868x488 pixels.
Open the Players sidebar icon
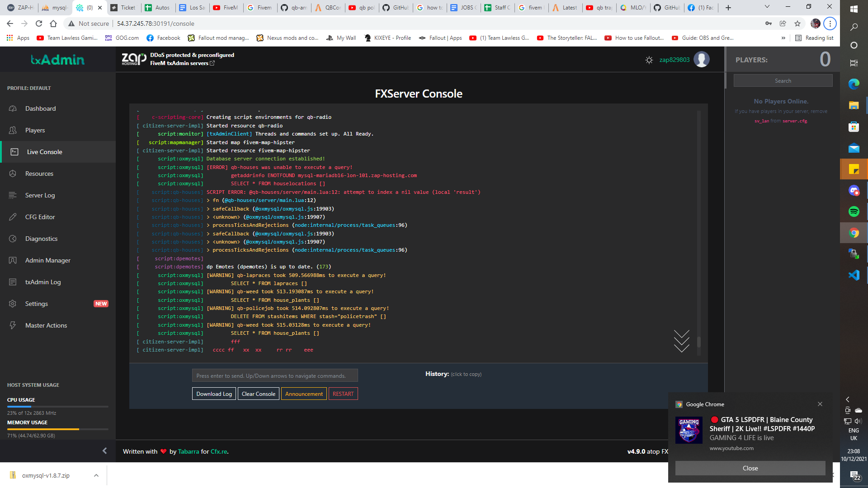[13, 130]
